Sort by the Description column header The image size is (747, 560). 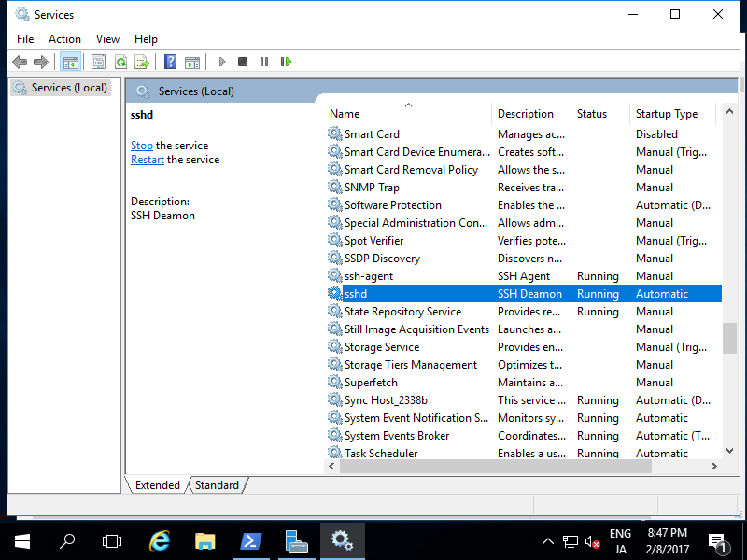click(x=530, y=113)
